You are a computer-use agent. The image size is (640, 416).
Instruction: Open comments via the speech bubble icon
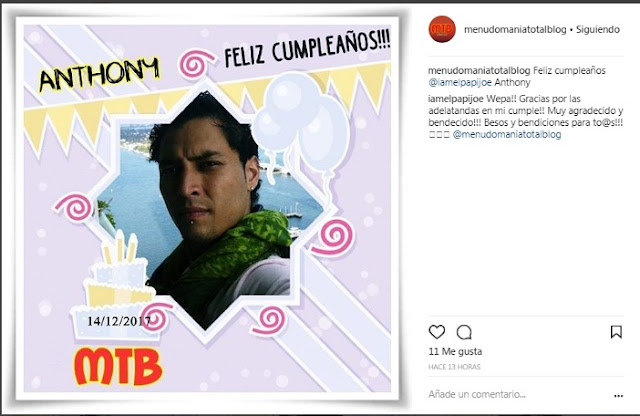(464, 332)
